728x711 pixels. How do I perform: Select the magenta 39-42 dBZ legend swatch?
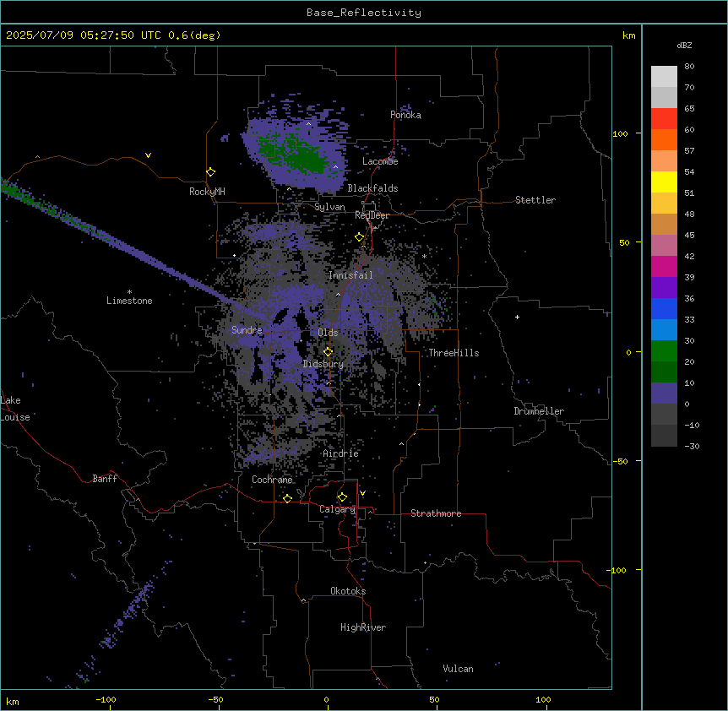click(x=664, y=266)
